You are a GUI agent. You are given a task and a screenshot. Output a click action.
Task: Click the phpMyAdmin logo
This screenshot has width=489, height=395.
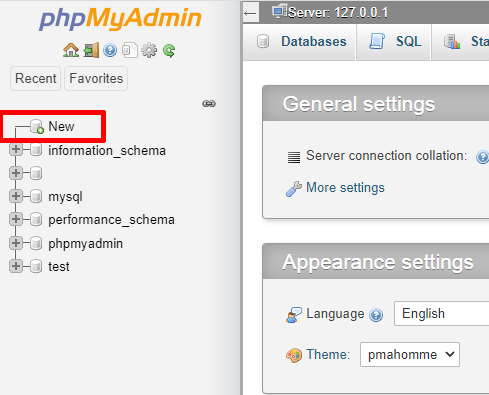point(120,19)
